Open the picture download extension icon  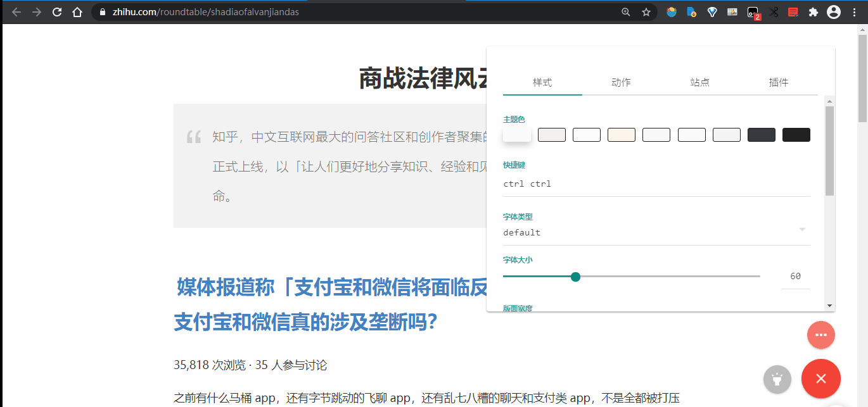(x=732, y=12)
